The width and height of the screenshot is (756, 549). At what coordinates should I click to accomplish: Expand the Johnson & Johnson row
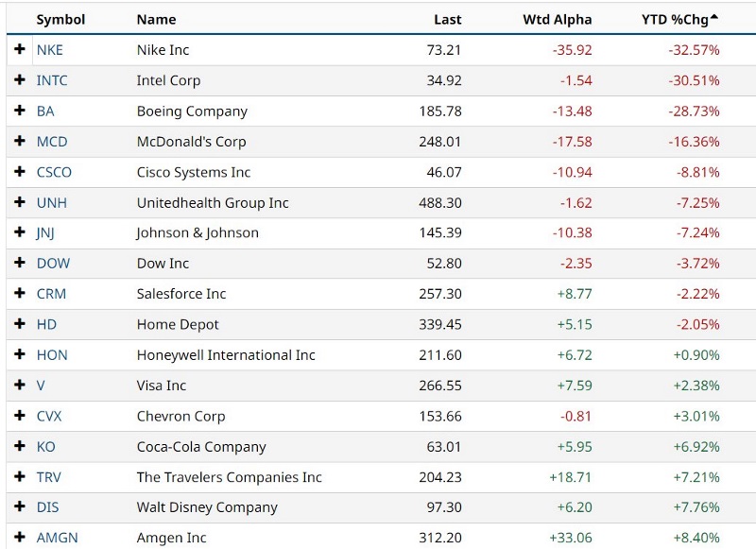[x=22, y=232]
